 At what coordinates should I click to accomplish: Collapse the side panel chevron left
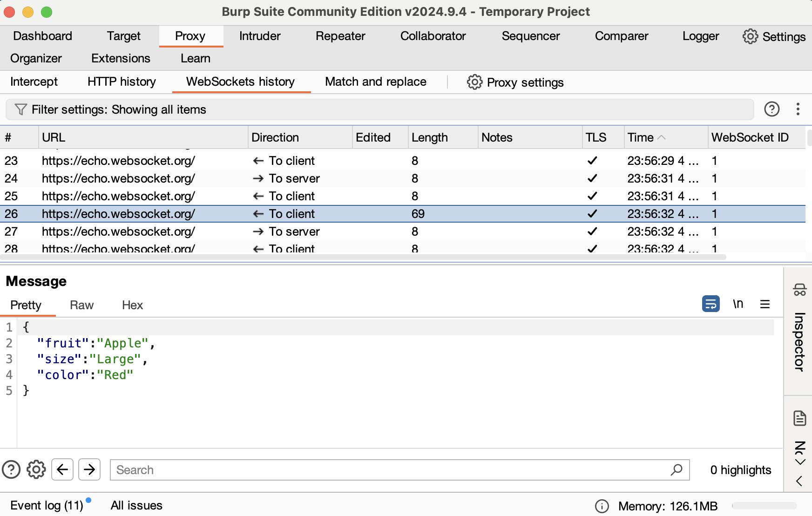tap(799, 481)
